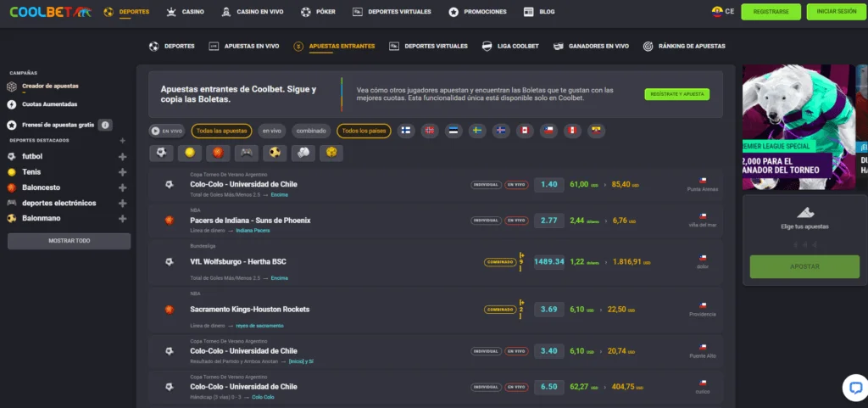This screenshot has width=868, height=408.
Task: Switch to Ránking de Apuestas tab
Action: click(x=684, y=47)
